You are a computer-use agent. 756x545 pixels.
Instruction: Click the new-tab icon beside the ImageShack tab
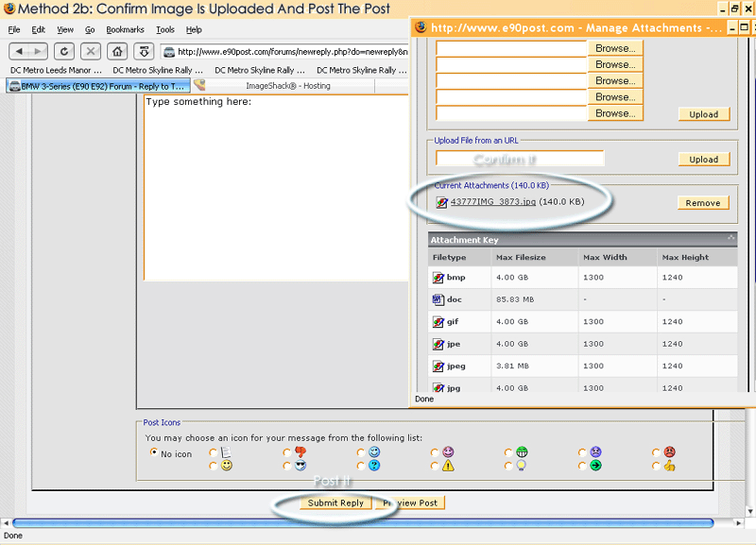[199, 85]
